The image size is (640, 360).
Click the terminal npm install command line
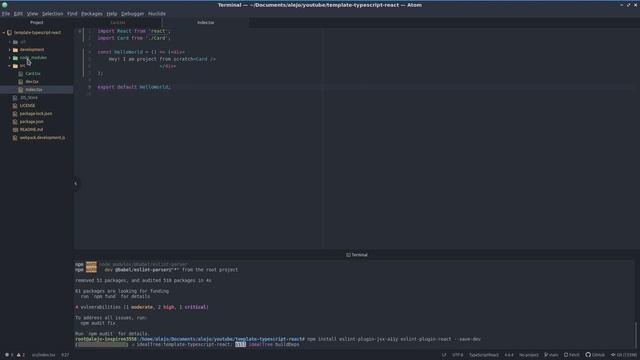point(278,339)
